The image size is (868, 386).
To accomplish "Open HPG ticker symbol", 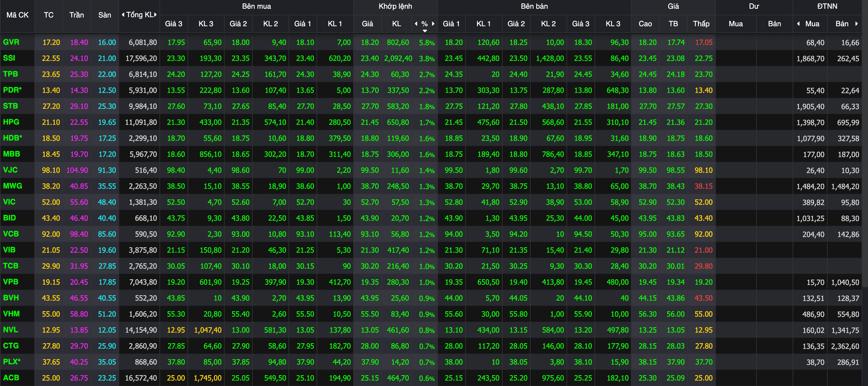I will 11,122.
